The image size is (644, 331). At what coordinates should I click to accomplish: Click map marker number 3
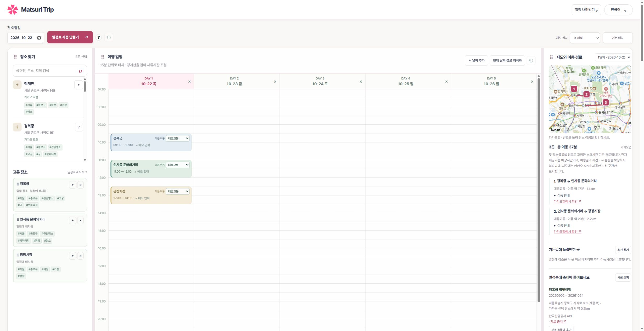click(605, 102)
